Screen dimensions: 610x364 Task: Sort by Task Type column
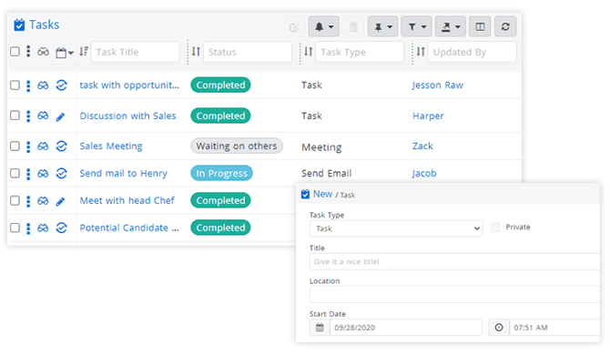point(309,51)
